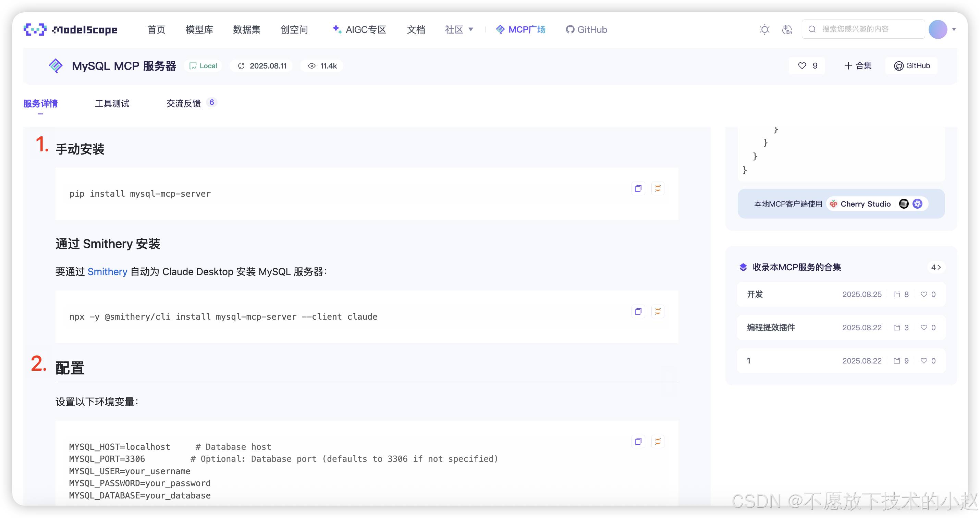Viewport: 980px width, 518px height.
Task: Open the GitHub button in service header
Action: [912, 66]
